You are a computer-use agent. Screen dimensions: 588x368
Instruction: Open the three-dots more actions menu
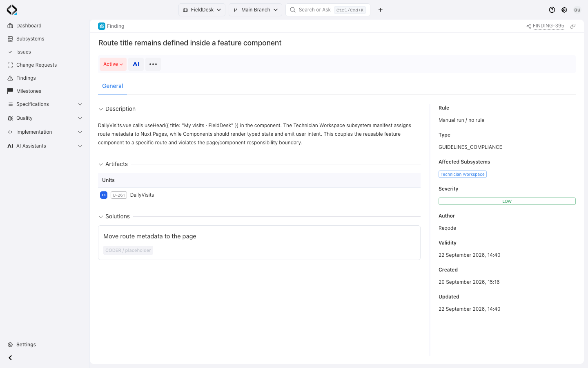pyautogui.click(x=153, y=64)
